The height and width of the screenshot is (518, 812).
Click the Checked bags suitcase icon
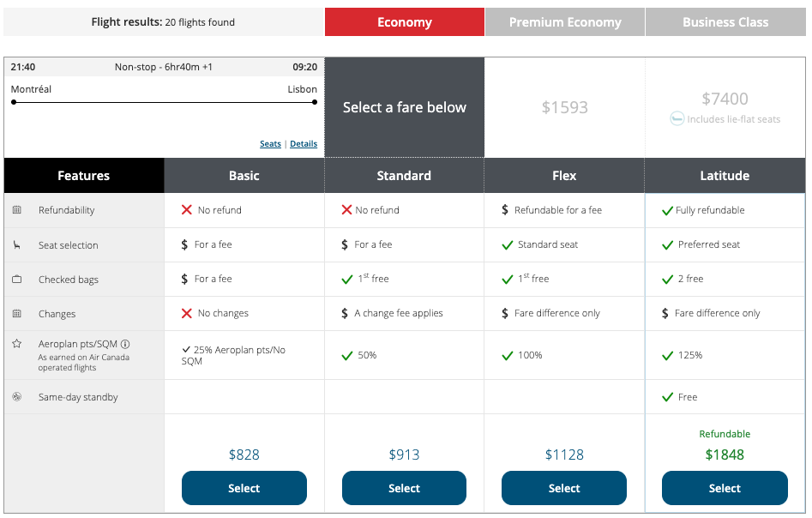tap(17, 280)
